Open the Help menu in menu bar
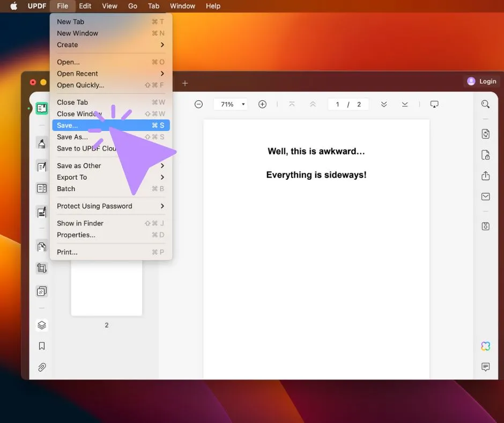Image resolution: width=504 pixels, height=423 pixels. click(213, 6)
